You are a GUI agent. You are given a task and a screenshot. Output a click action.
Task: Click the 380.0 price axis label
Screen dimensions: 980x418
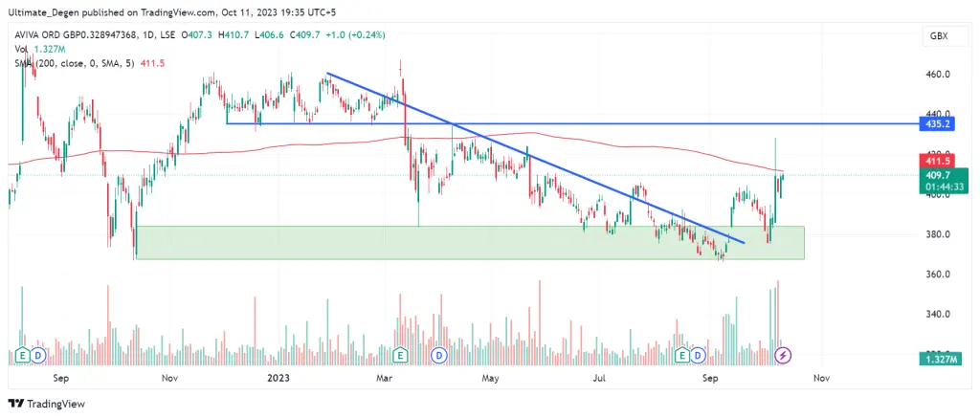pos(938,234)
